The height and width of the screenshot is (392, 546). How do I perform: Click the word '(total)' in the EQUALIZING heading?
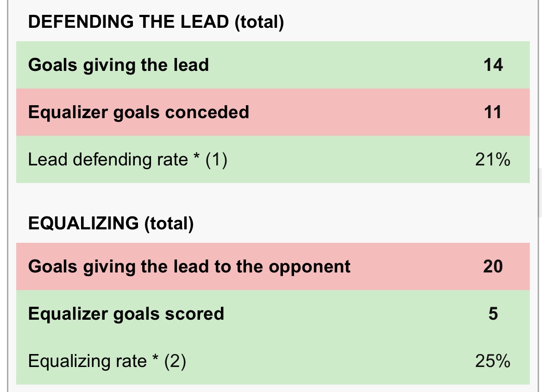point(169,223)
